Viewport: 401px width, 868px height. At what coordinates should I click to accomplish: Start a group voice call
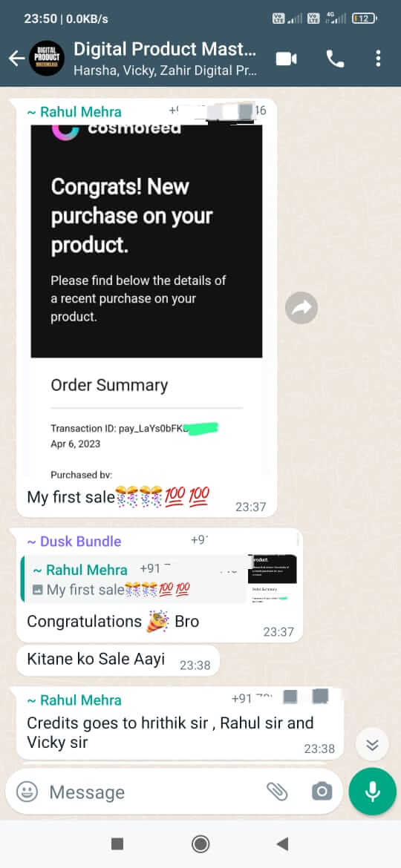click(x=335, y=59)
